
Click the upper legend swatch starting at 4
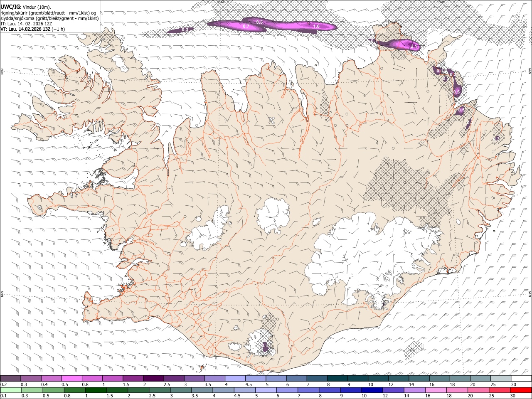tap(235, 378)
